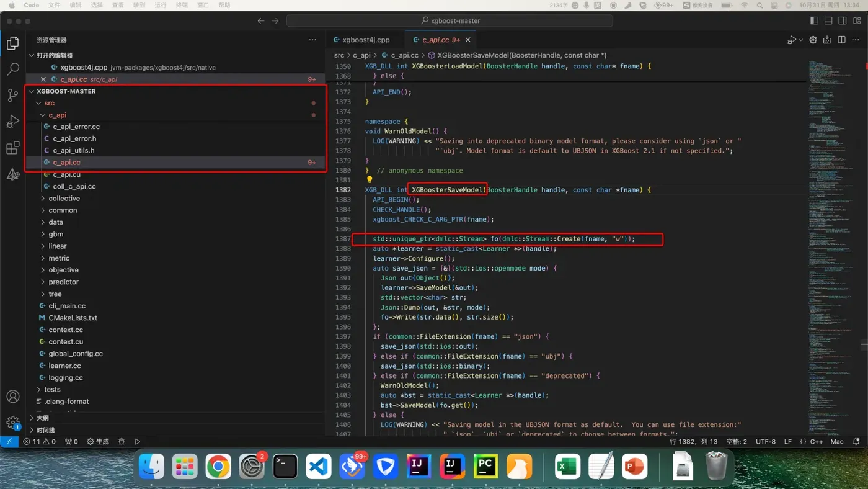Toggle primary side bar layout icon
Image resolution: width=868 pixels, height=489 pixels.
(x=814, y=20)
